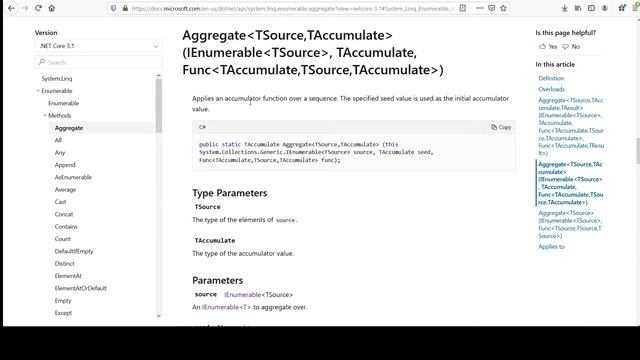Open the Append method page
Image resolution: width=640 pixels, height=360 pixels.
[65, 165]
